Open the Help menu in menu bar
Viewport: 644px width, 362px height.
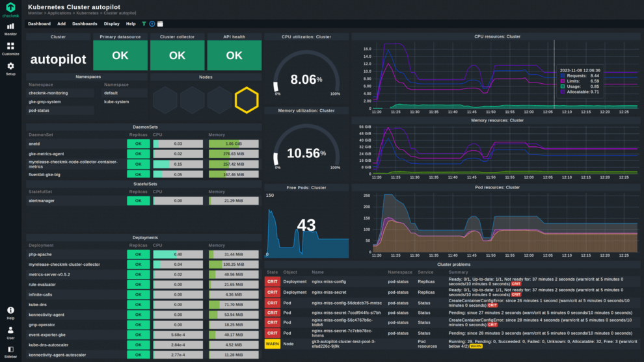[131, 24]
